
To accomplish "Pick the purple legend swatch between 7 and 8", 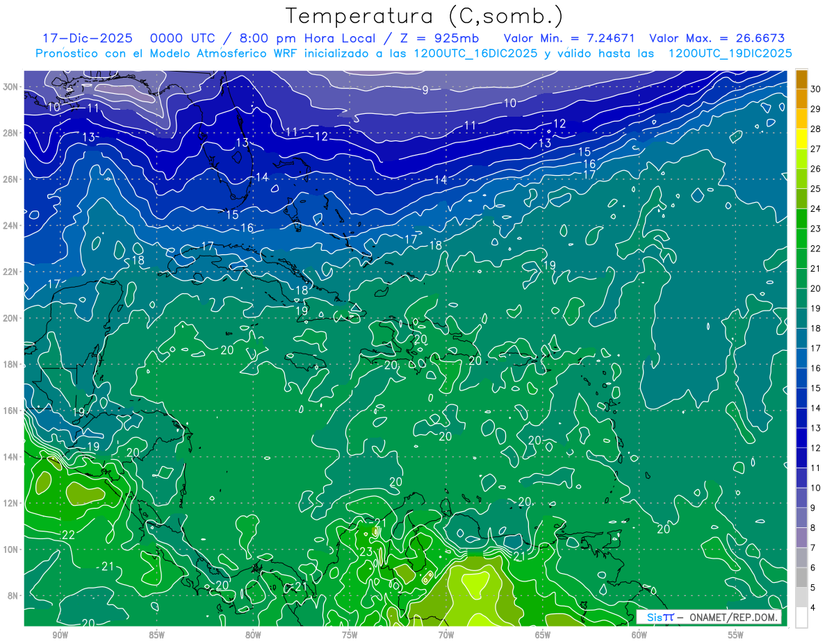I will click(x=801, y=538).
